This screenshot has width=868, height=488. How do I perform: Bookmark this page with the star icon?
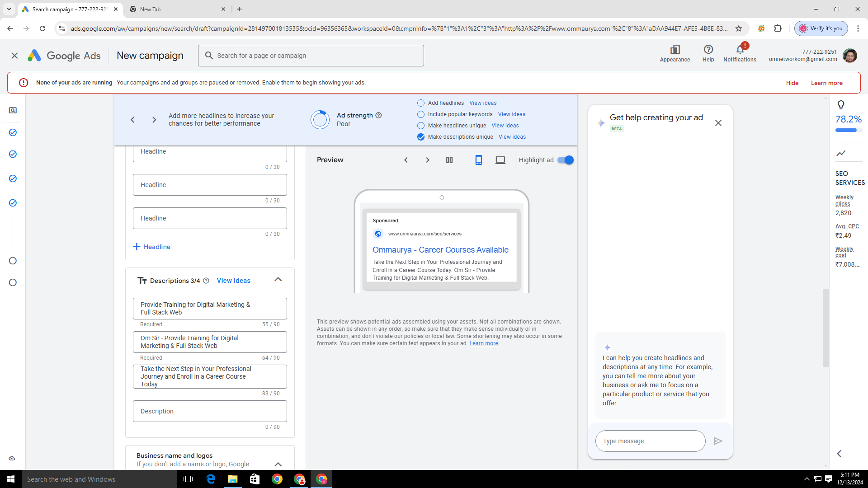tap(739, 28)
